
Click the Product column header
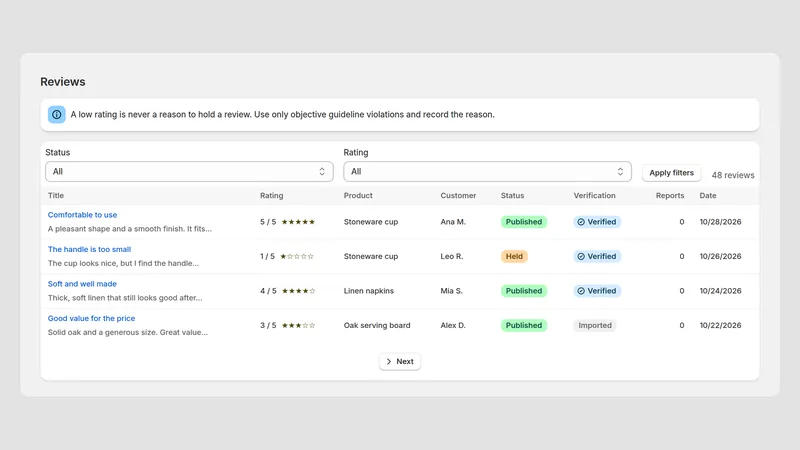click(x=358, y=195)
